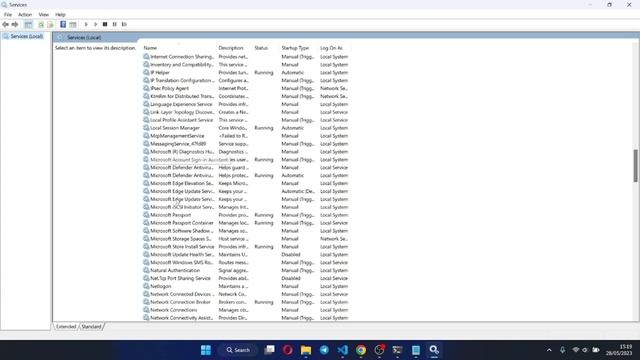Sort by the Description column header
Image resolution: width=640 pixels, height=360 pixels.
(235, 48)
